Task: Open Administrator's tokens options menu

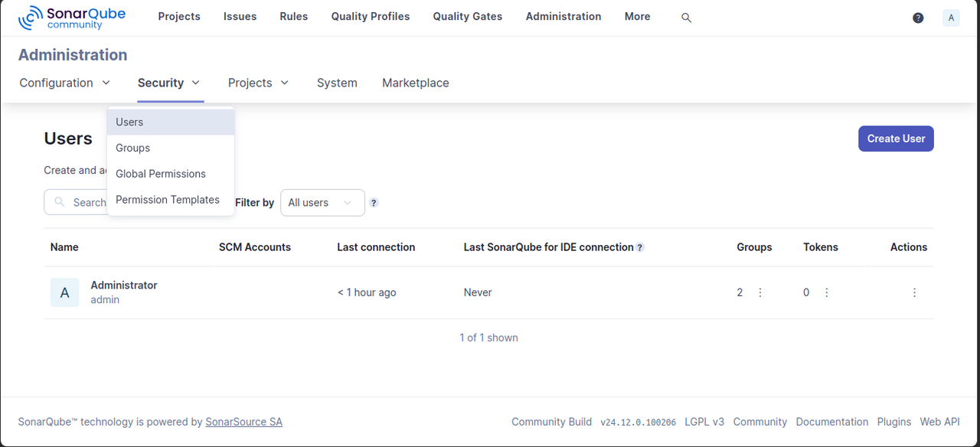Action: coord(827,292)
